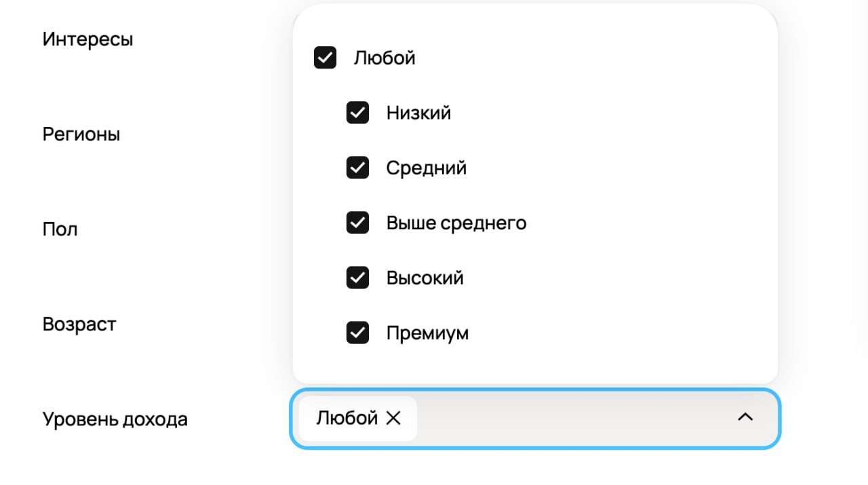Pick the Премиум option label text
868x485 pixels.
coord(427,332)
